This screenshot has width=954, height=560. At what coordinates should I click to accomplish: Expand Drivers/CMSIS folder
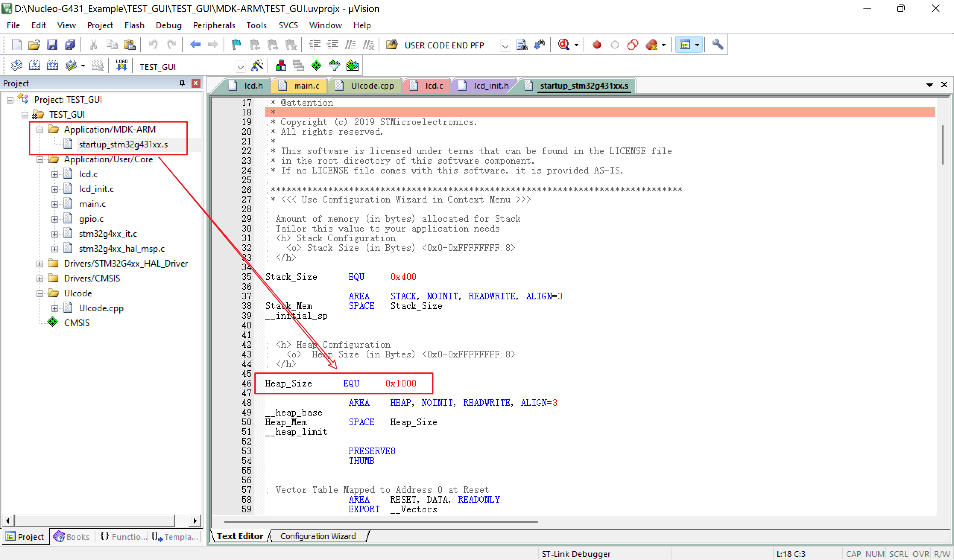click(40, 279)
